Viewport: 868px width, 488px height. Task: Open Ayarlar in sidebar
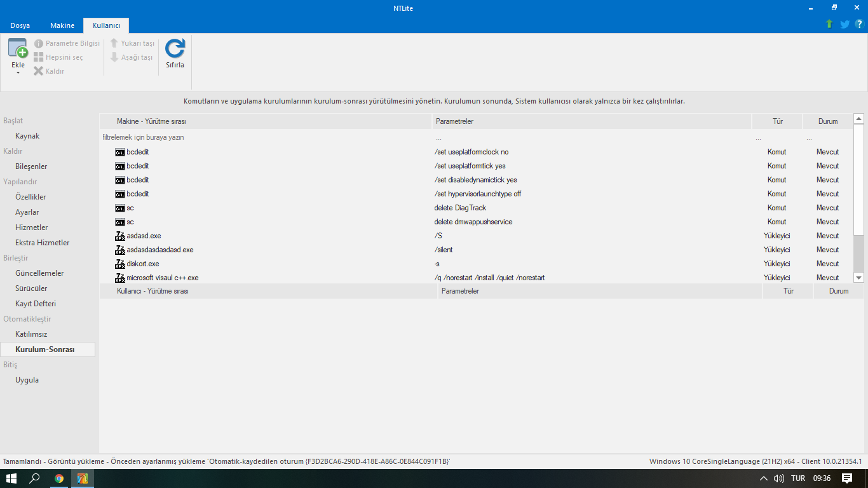[x=27, y=212]
